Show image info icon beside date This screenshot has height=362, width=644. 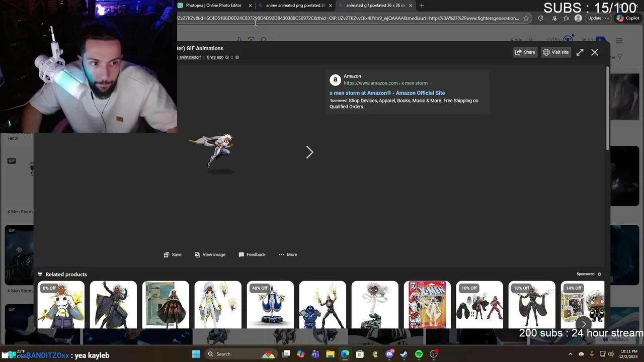click(x=237, y=57)
